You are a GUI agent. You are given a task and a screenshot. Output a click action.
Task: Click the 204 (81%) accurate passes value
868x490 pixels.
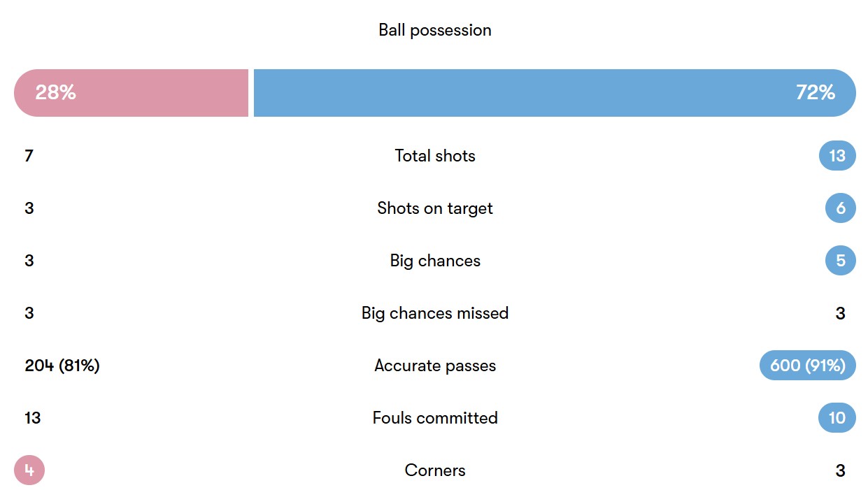point(62,366)
